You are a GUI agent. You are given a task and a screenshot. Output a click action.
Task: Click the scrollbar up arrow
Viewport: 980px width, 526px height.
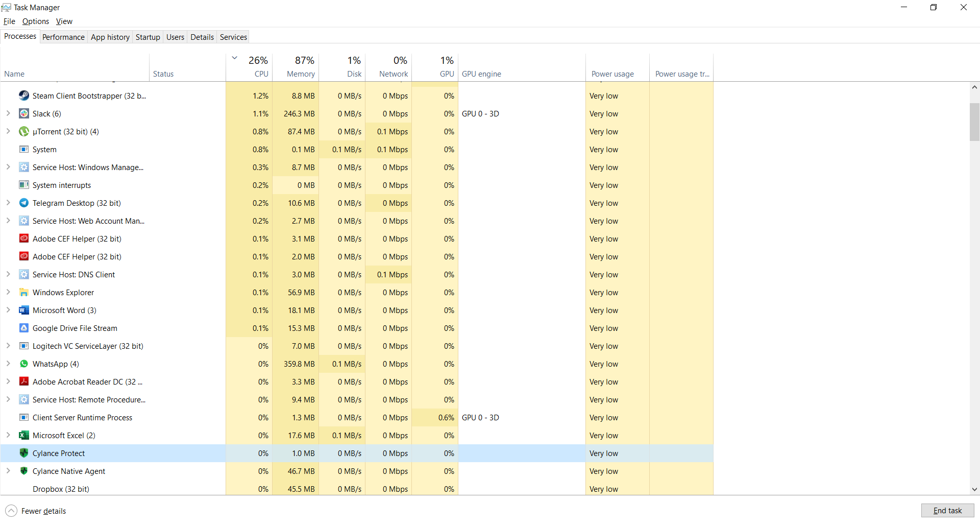[974, 87]
